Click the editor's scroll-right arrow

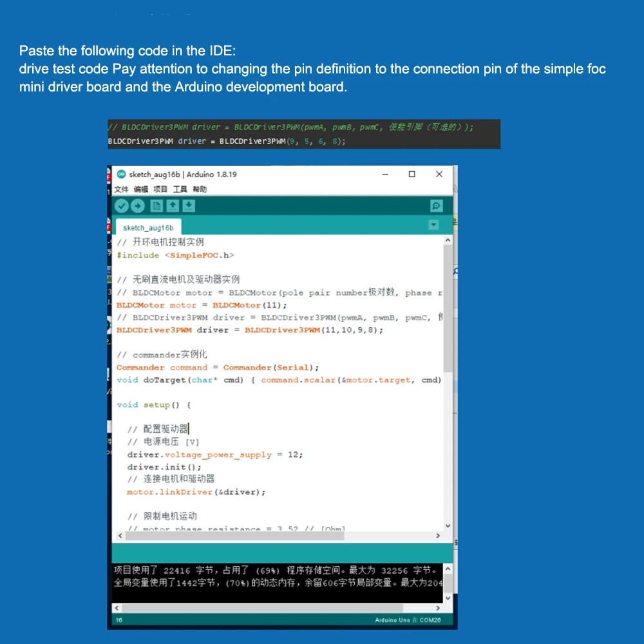[x=438, y=536]
